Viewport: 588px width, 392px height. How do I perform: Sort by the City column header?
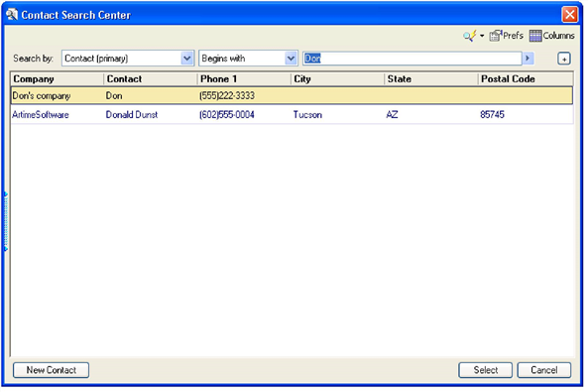[x=337, y=78]
